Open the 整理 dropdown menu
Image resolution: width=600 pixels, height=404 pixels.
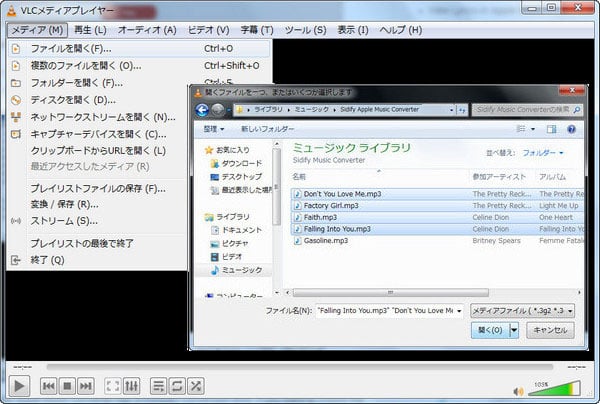[x=214, y=129]
